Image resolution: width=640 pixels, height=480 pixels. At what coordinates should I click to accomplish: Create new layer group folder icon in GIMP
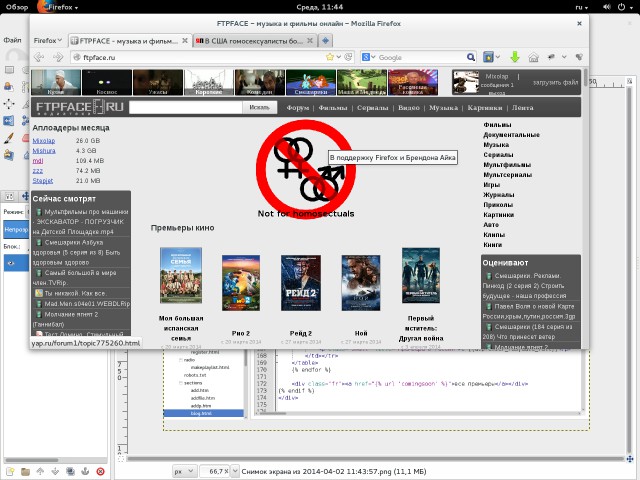(x=25, y=471)
